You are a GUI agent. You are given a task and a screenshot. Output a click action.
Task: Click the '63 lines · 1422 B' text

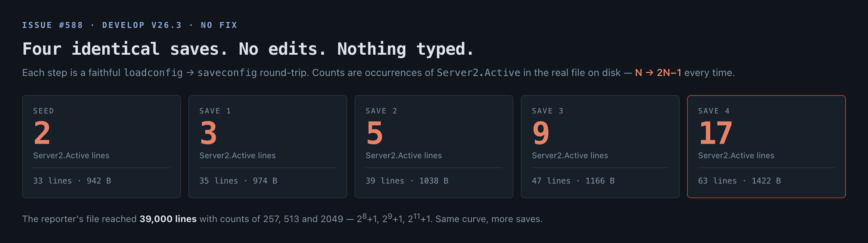pos(739,181)
